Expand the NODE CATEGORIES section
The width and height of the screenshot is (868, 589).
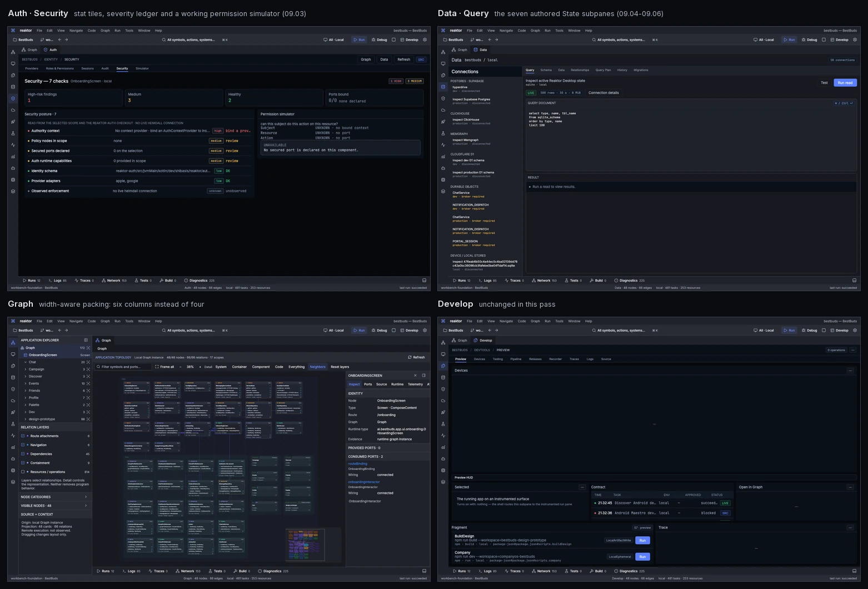(54, 497)
